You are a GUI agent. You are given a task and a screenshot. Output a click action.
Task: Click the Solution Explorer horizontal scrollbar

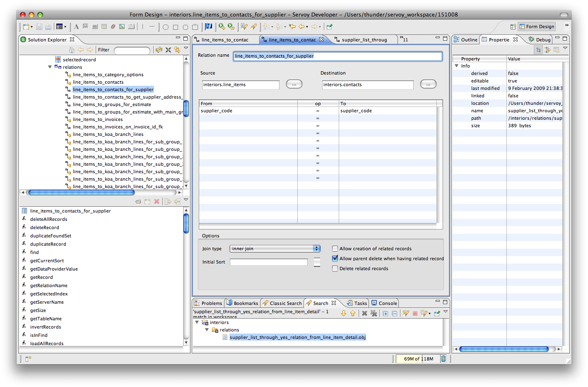(x=81, y=192)
